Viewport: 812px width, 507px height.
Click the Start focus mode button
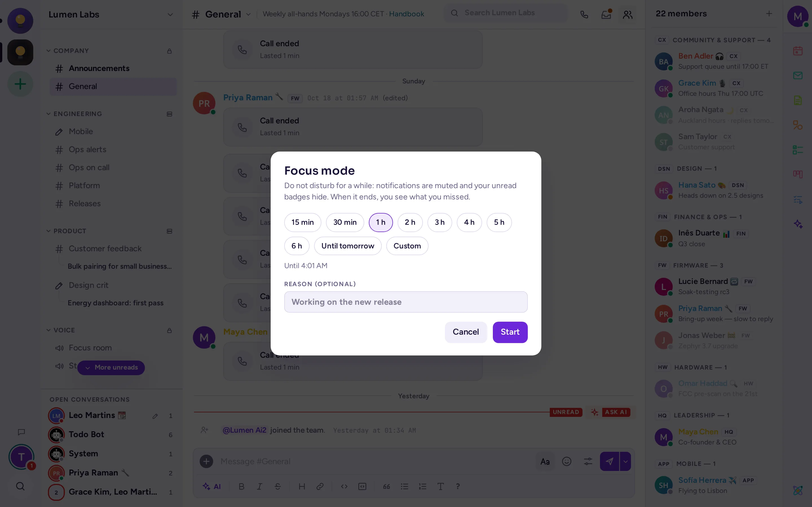point(510,332)
